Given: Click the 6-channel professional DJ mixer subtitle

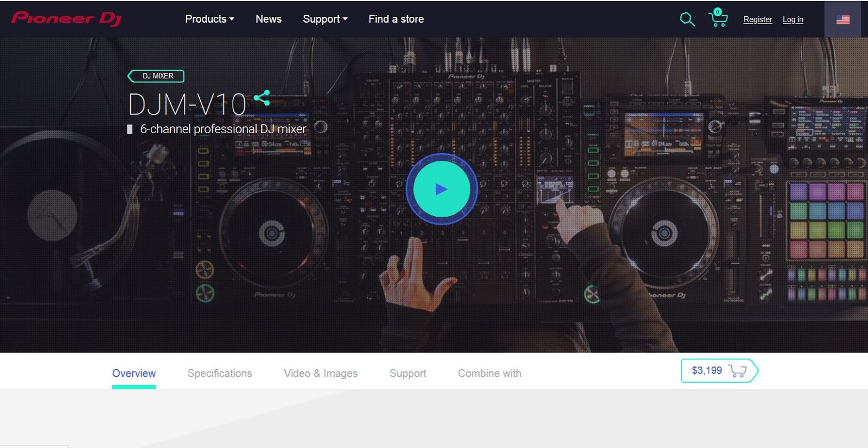Looking at the screenshot, I should click(223, 129).
